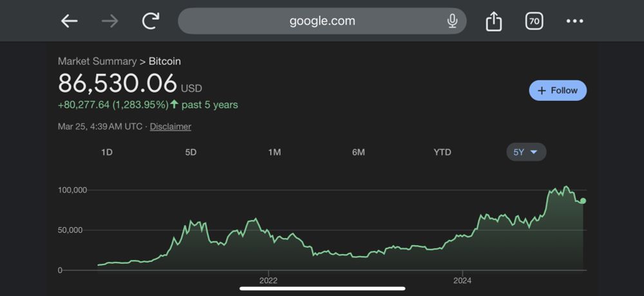Open the tab switcher showing 70
This screenshot has height=296, width=644.
point(534,21)
